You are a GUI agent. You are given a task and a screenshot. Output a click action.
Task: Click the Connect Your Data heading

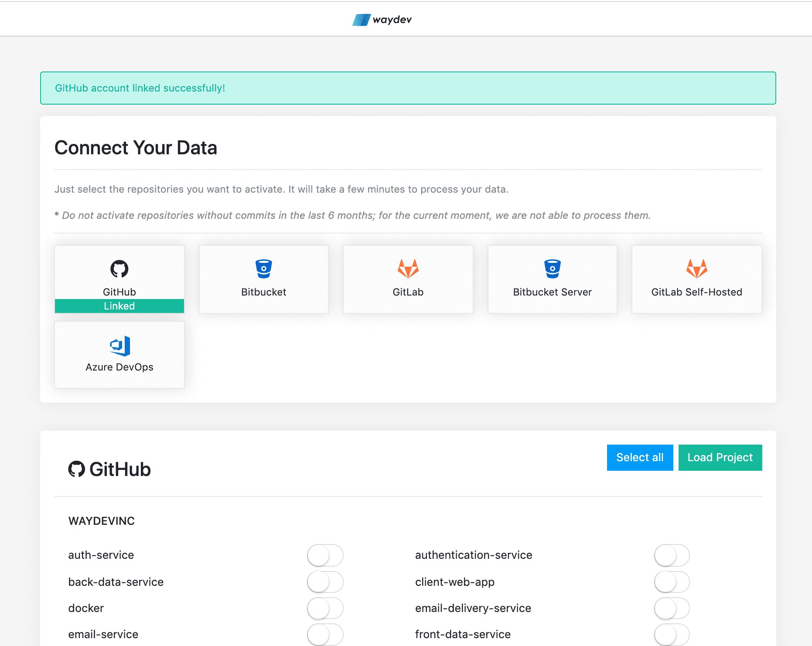(136, 148)
